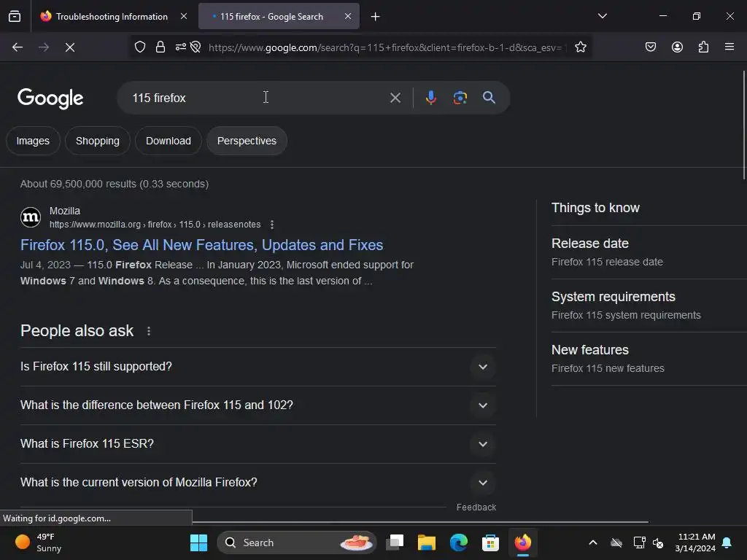Open the Firefox account icon
Screen dimensions: 747x560
coord(677,47)
